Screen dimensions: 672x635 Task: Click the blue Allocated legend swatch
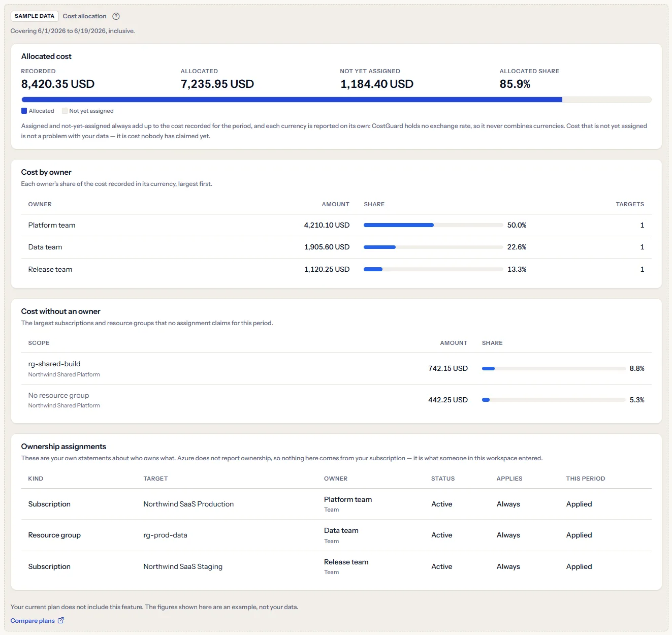coord(24,111)
